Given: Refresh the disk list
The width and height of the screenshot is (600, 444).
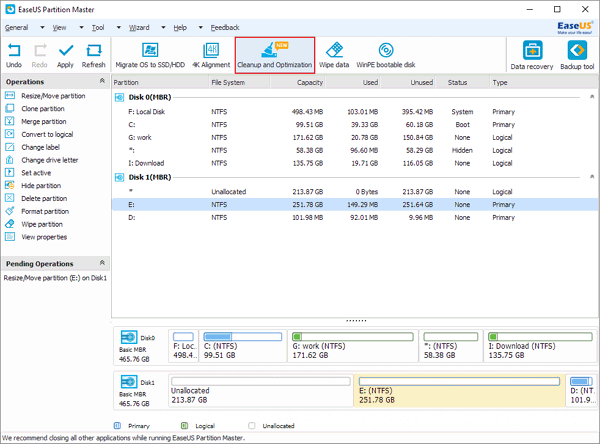Looking at the screenshot, I should pyautogui.click(x=93, y=56).
